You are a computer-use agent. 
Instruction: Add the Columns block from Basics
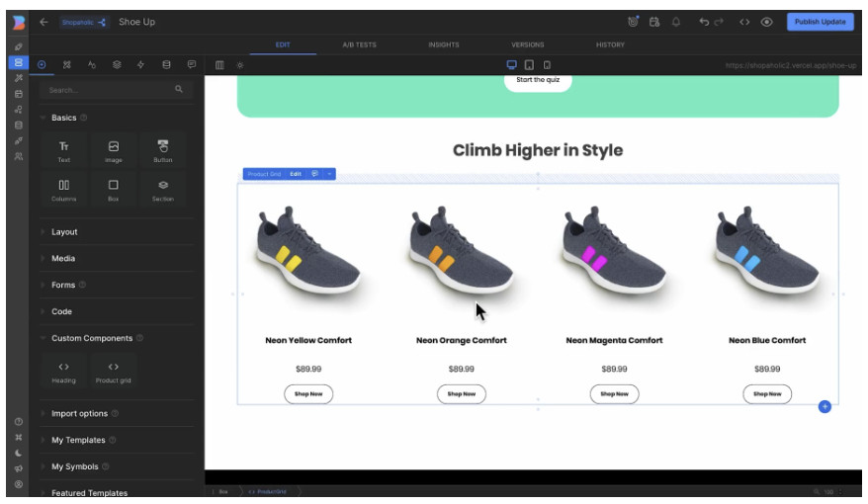[64, 190]
